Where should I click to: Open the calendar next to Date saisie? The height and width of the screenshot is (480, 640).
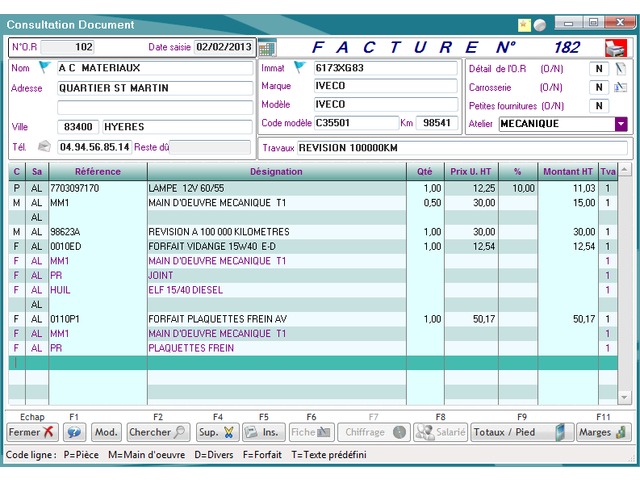click(x=266, y=47)
